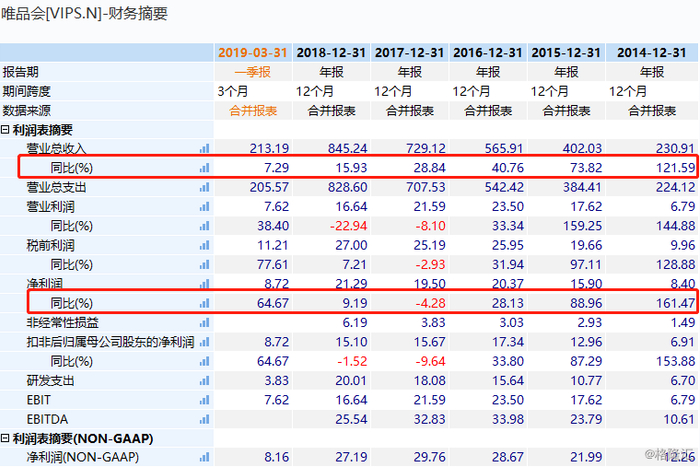Viewport: 700px width, 467px height.
Task: Click the EBIT row label
Action: [38, 400]
